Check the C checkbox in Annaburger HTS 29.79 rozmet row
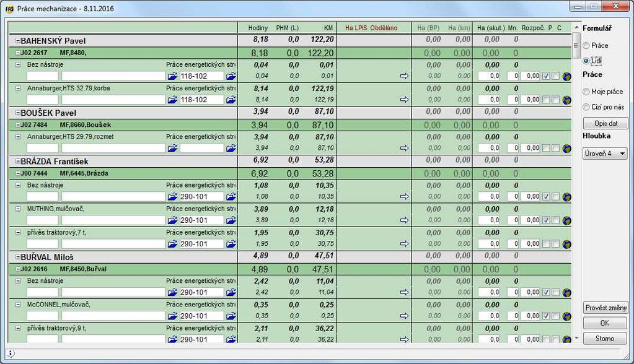Image resolution: width=634 pixels, height=364 pixels. tap(555, 149)
